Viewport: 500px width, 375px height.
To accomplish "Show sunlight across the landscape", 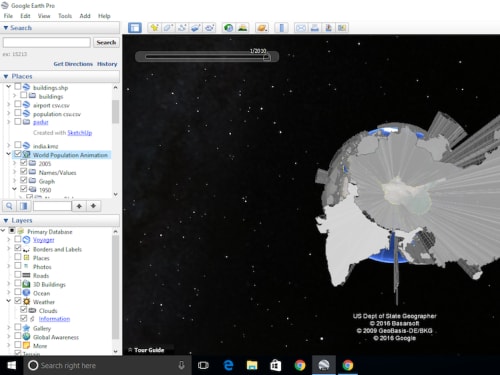I will pyautogui.click(x=243, y=28).
